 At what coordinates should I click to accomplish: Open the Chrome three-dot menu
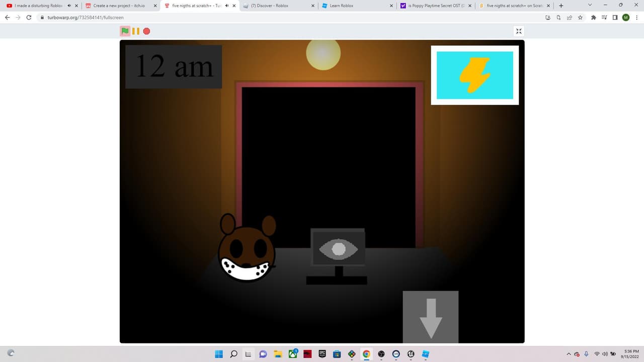tap(637, 17)
